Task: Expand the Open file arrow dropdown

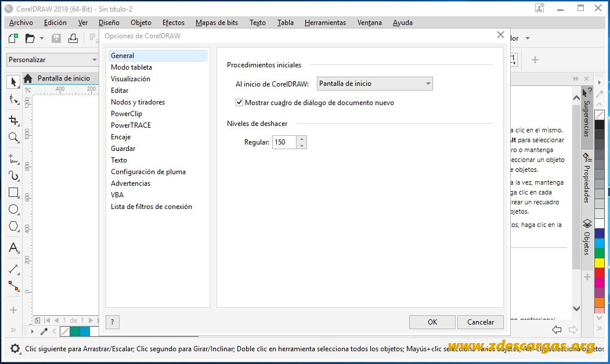Action: (42, 38)
